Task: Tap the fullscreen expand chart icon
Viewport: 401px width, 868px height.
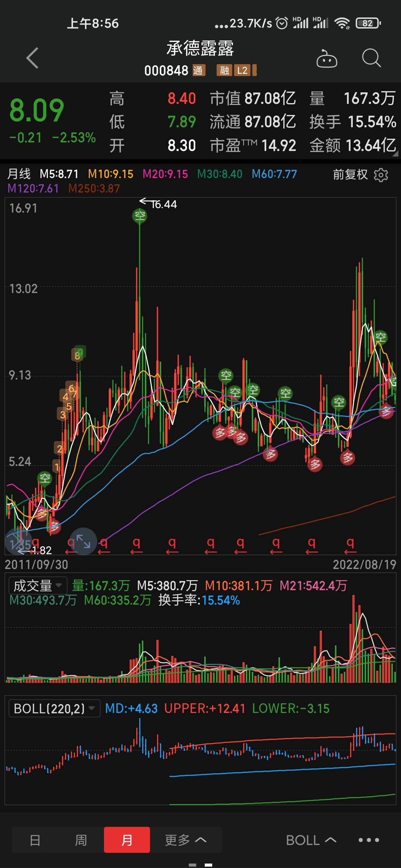Action: point(84,541)
